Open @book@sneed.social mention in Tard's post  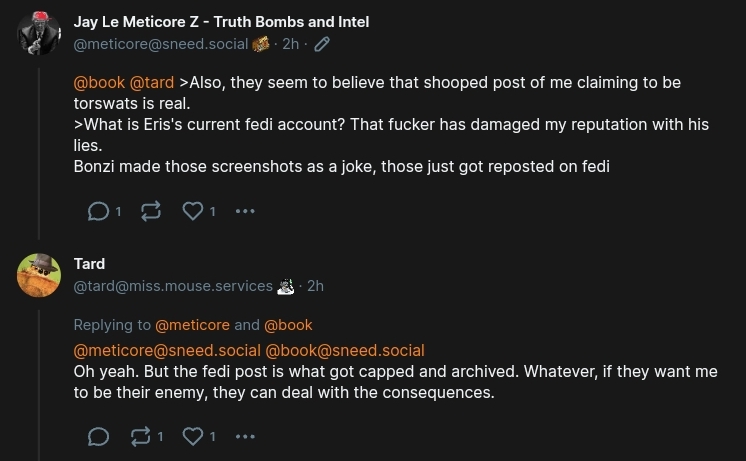coord(344,350)
